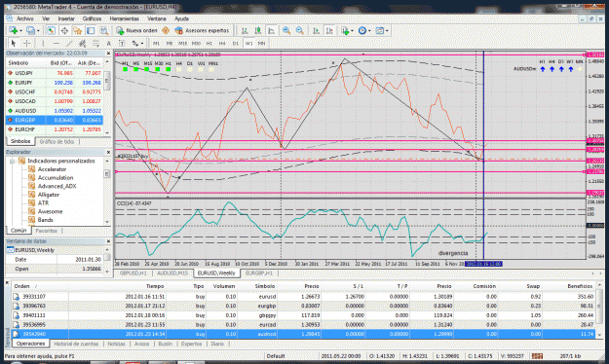This screenshot has width=609, height=364.
Task: Select the crosshair tool
Action: [27, 43]
